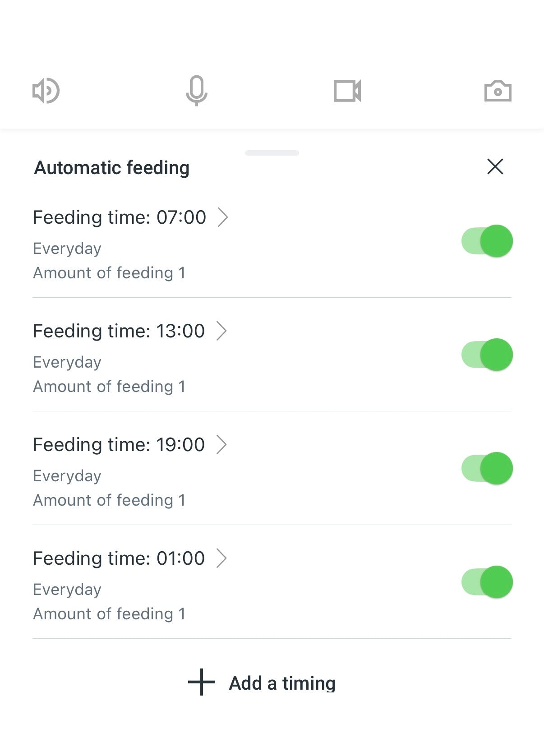The width and height of the screenshot is (544, 756).
Task: Disable the 01:00 feeding schedule
Action: tap(487, 582)
